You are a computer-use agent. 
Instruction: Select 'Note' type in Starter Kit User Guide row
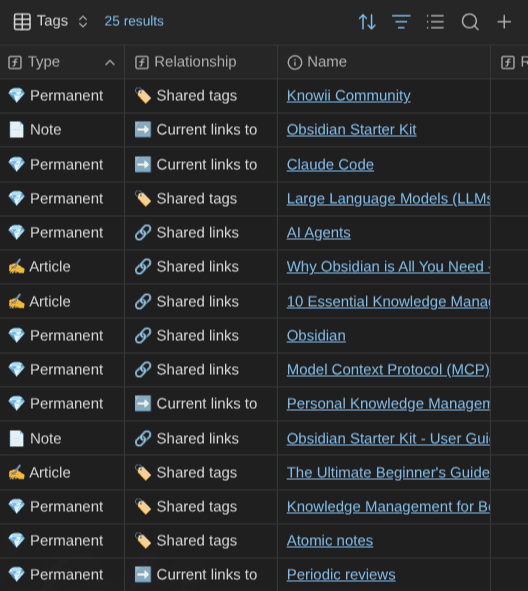[x=46, y=438]
